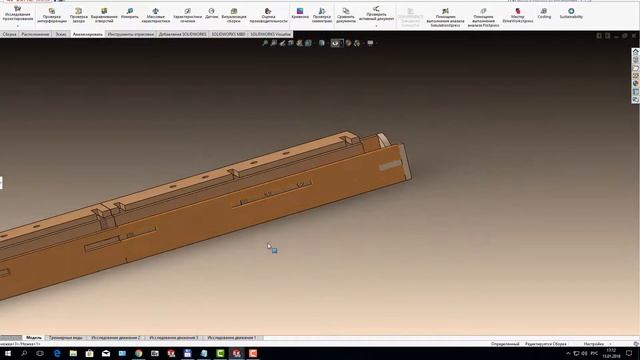
Task: Toggle Hide/Show Items eye icon
Action: (x=335, y=43)
